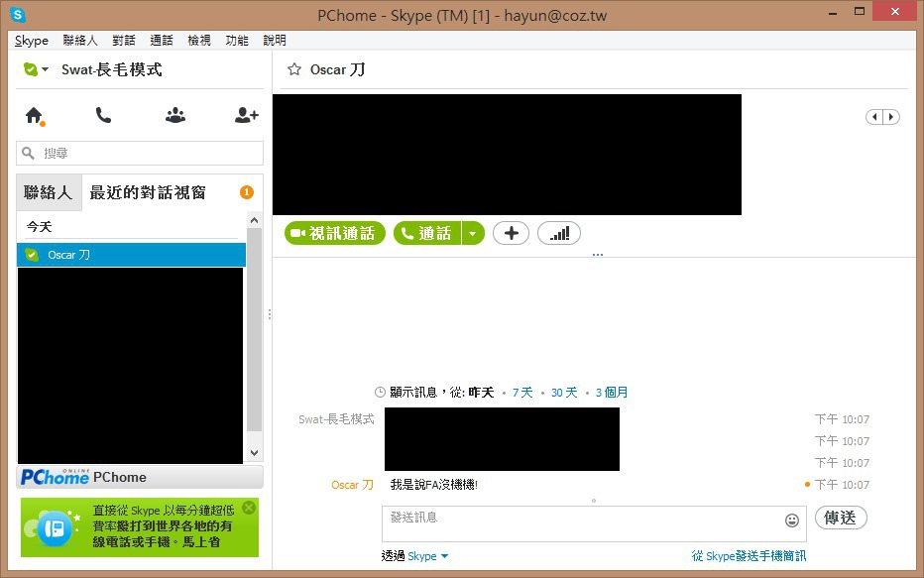Screen dimensions: 924x578
Task: Click the green Skype calling rates ad
Action: point(140,527)
